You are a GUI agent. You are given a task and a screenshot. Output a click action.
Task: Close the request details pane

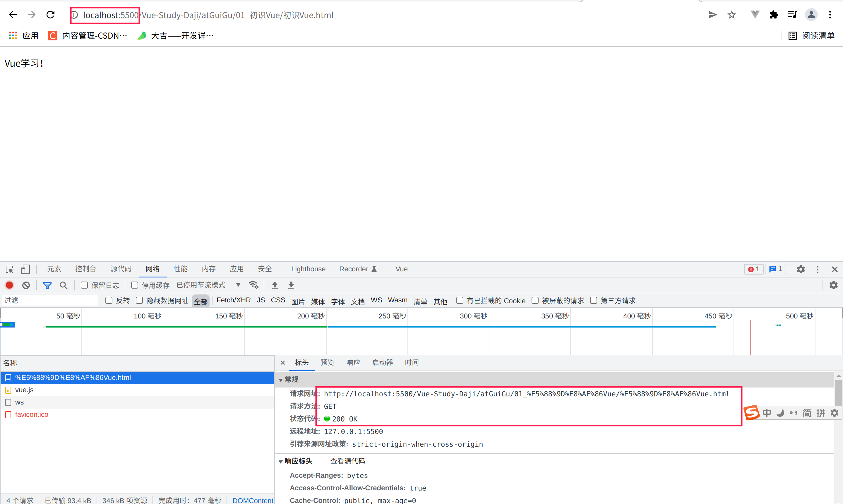[x=282, y=363]
